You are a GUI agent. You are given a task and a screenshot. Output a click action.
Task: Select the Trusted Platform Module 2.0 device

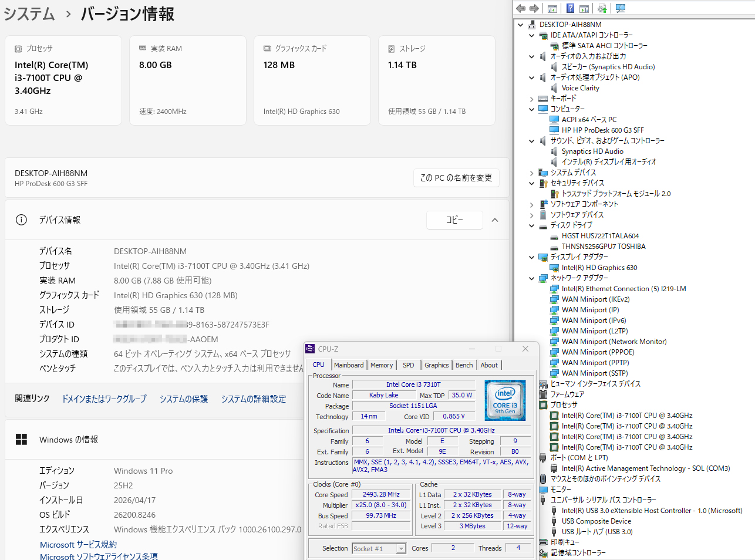[614, 193]
